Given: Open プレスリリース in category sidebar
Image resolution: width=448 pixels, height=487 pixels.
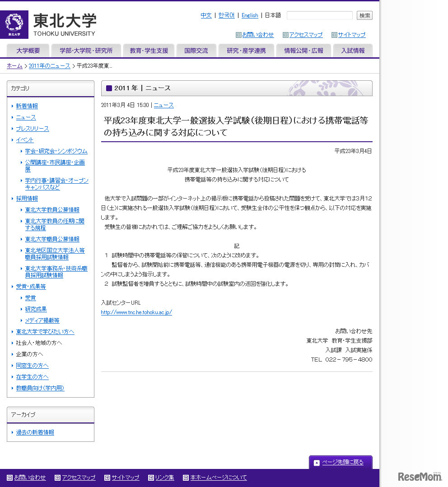Looking at the screenshot, I should (x=33, y=129).
